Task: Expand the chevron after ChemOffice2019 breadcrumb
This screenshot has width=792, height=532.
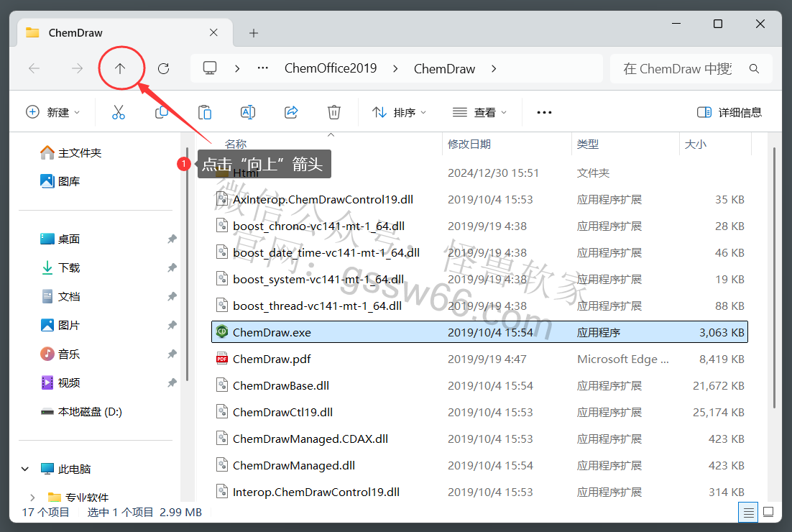Action: tap(395, 69)
